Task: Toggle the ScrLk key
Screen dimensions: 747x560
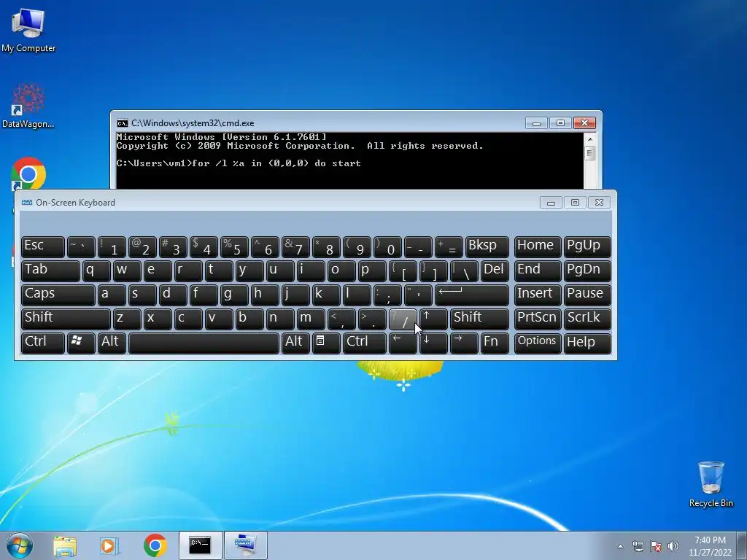Action: click(587, 319)
